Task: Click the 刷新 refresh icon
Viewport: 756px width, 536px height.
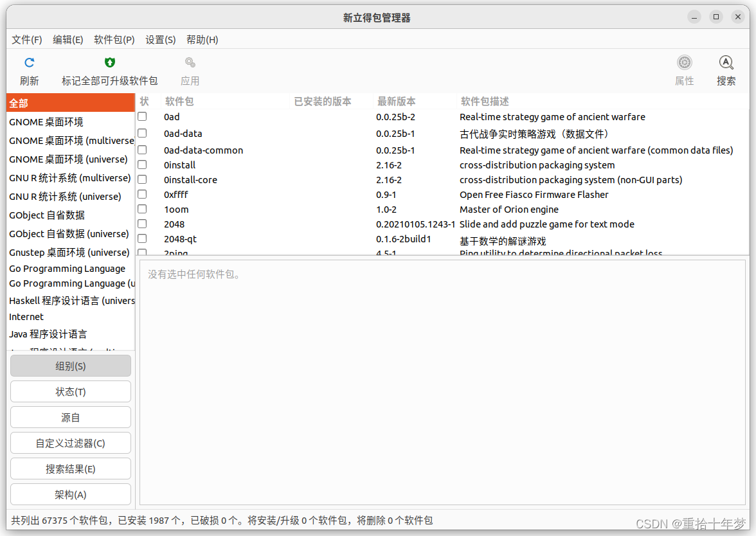Action: [30, 63]
